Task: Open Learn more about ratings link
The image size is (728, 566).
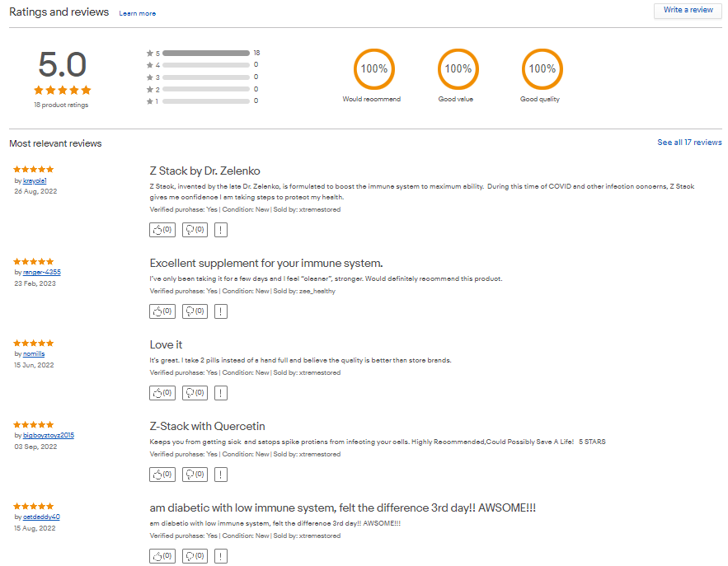Action: [x=138, y=13]
